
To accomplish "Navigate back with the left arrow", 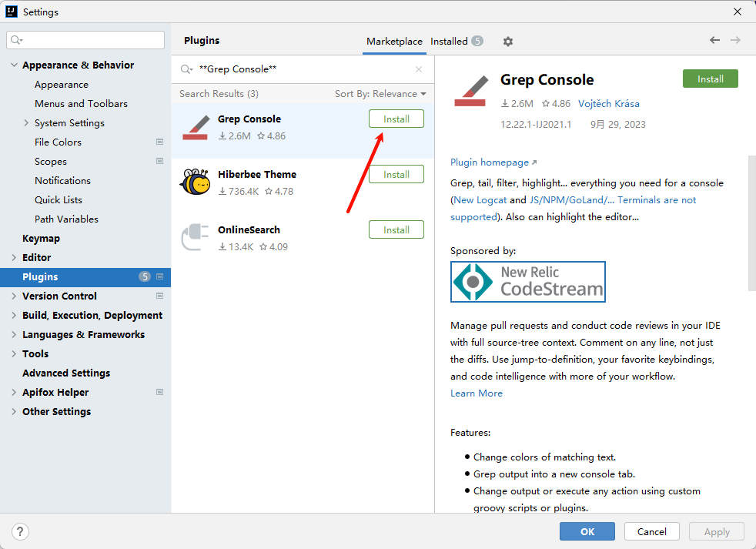I will coord(714,40).
